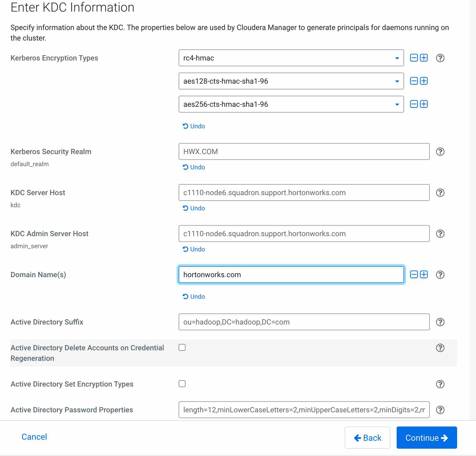The image size is (476, 456).
Task: Click the KDC Server Host field
Action: 304,192
